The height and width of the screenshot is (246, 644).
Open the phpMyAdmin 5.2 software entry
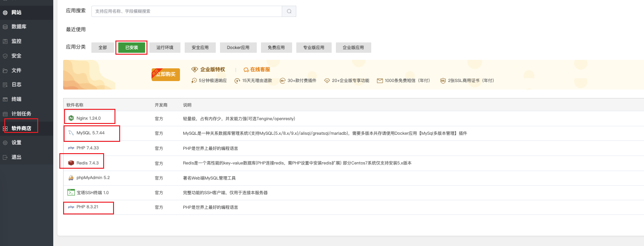(93, 178)
